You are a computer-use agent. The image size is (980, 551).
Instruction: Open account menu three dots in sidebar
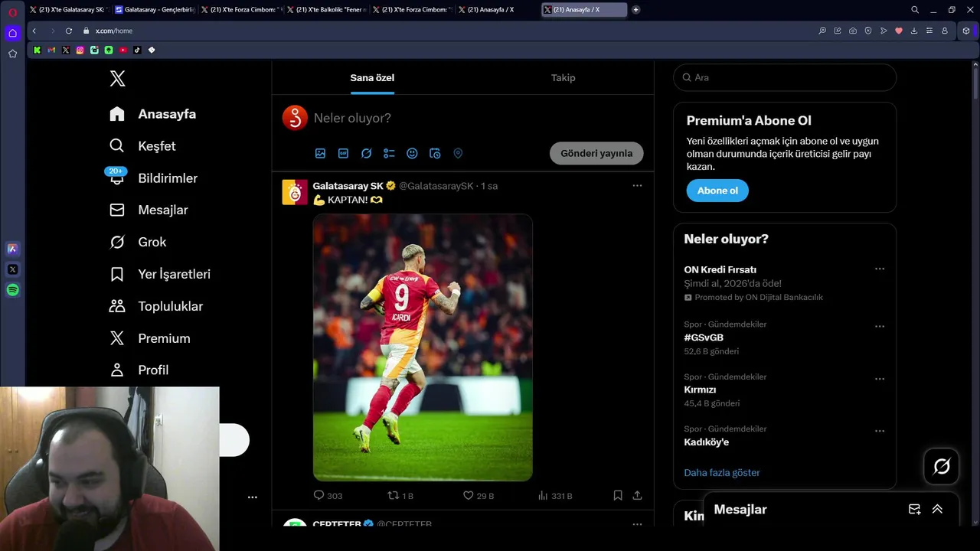pyautogui.click(x=253, y=497)
